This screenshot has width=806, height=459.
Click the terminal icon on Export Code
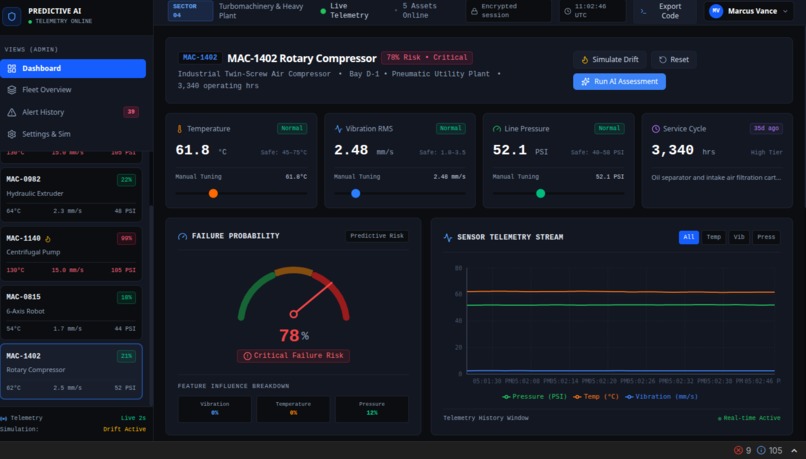tap(643, 11)
